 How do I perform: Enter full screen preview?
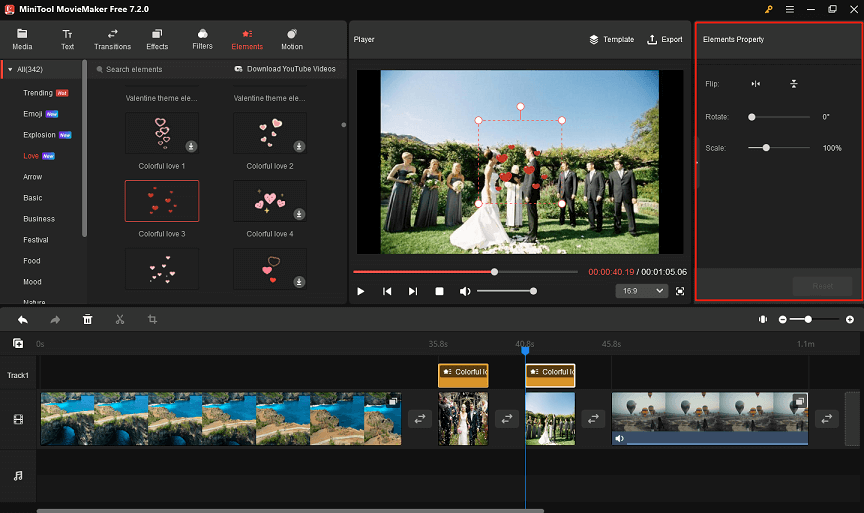click(x=680, y=291)
